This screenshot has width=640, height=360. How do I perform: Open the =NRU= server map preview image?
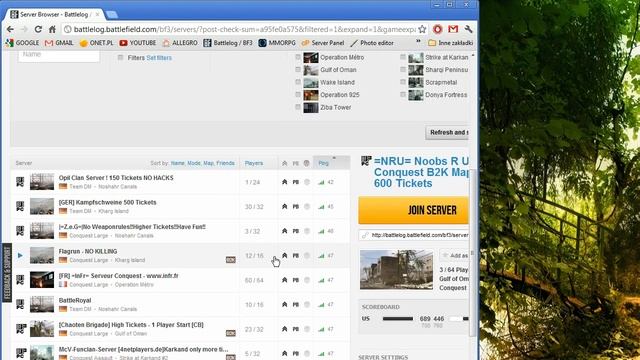(x=396, y=270)
